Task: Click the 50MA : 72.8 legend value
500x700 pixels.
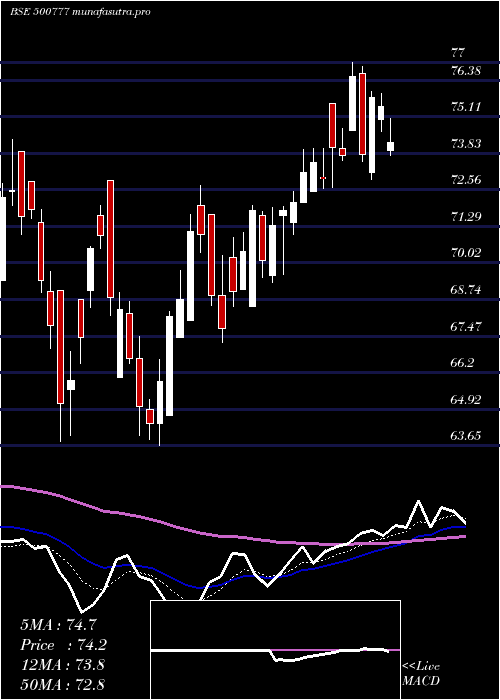Action: 62,684
